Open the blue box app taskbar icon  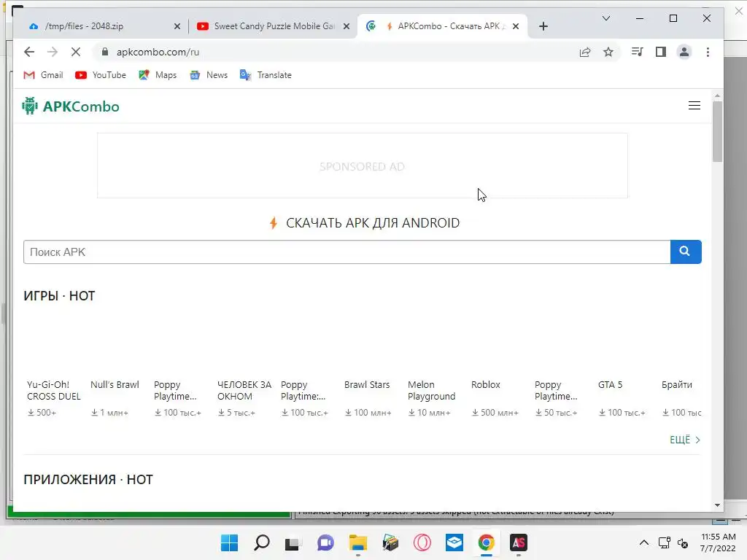454,542
